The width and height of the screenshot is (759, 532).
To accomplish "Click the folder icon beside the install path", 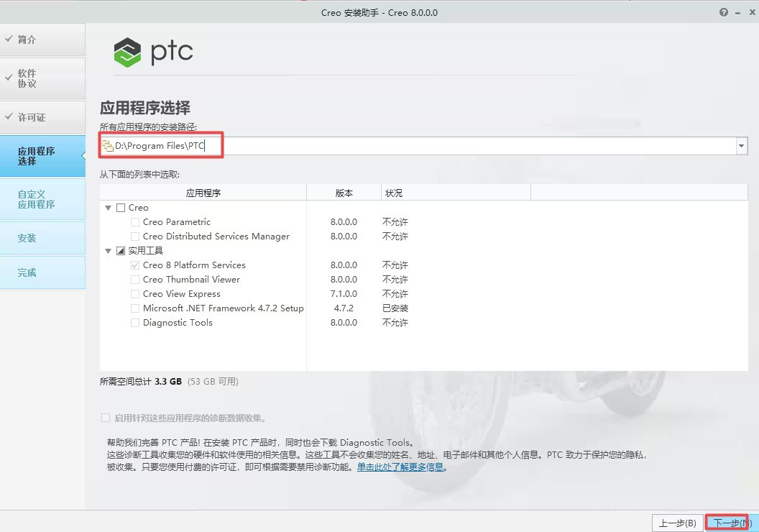I will (106, 145).
